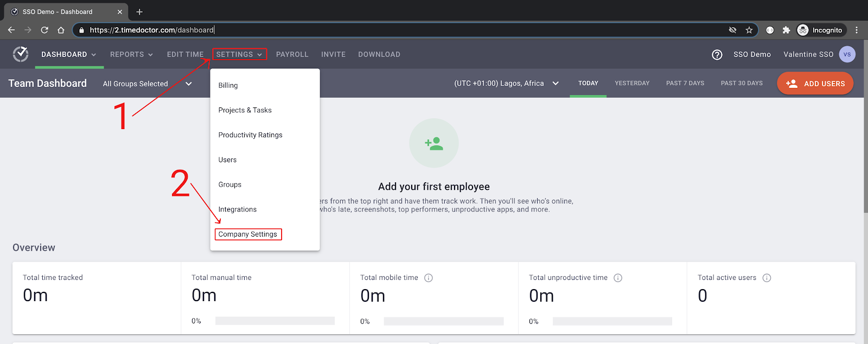Click the Total manual time progress bar
Image resolution: width=868 pixels, height=344 pixels.
pos(275,321)
